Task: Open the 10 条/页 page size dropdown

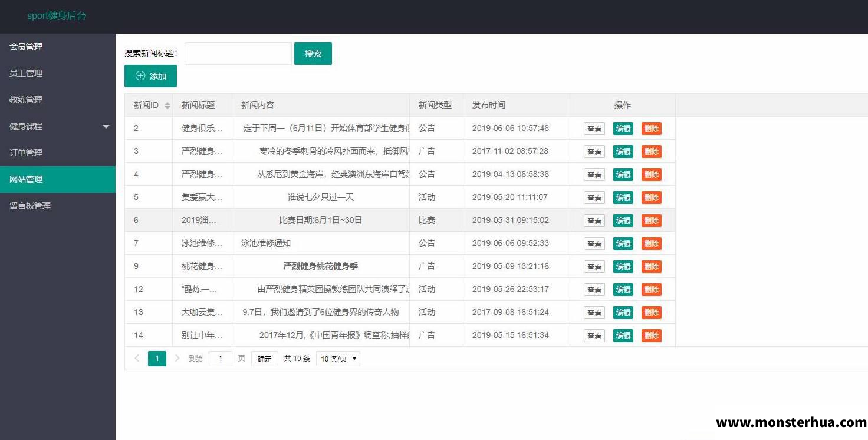Action: coord(338,359)
